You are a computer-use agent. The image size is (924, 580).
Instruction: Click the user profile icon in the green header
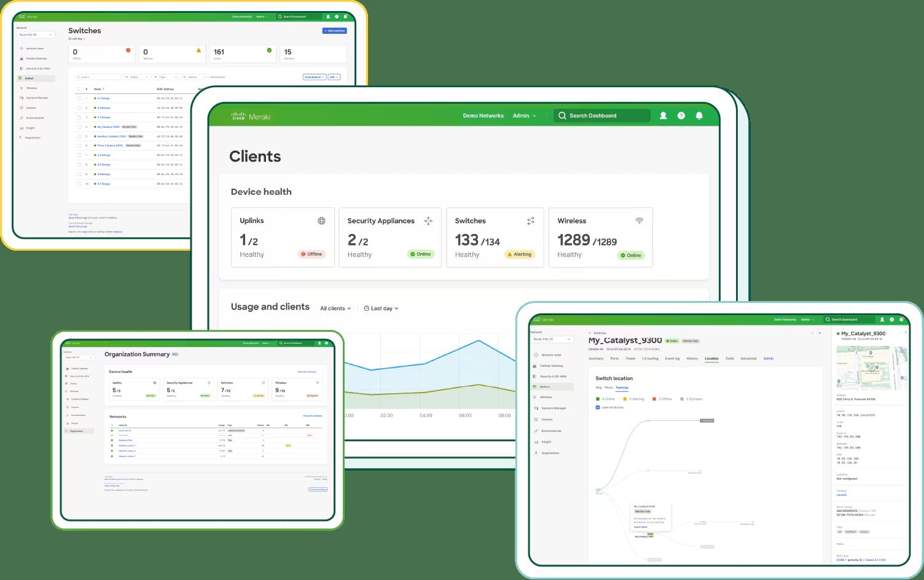663,116
